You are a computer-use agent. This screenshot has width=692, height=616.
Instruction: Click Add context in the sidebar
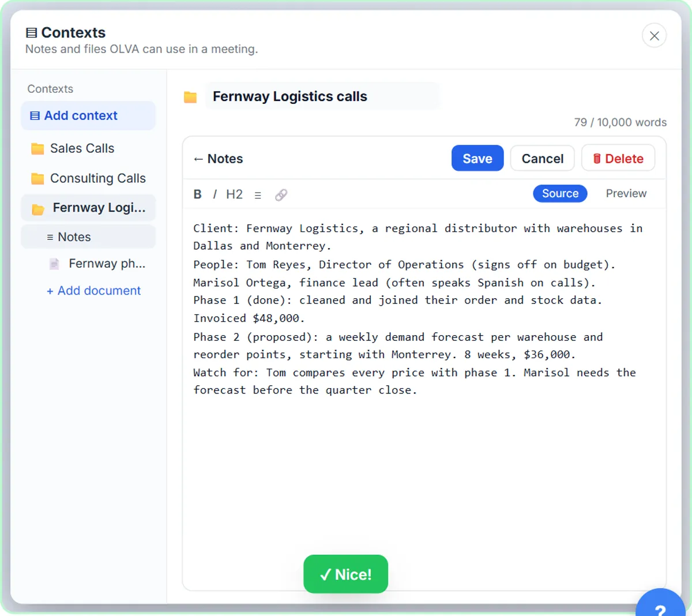88,115
